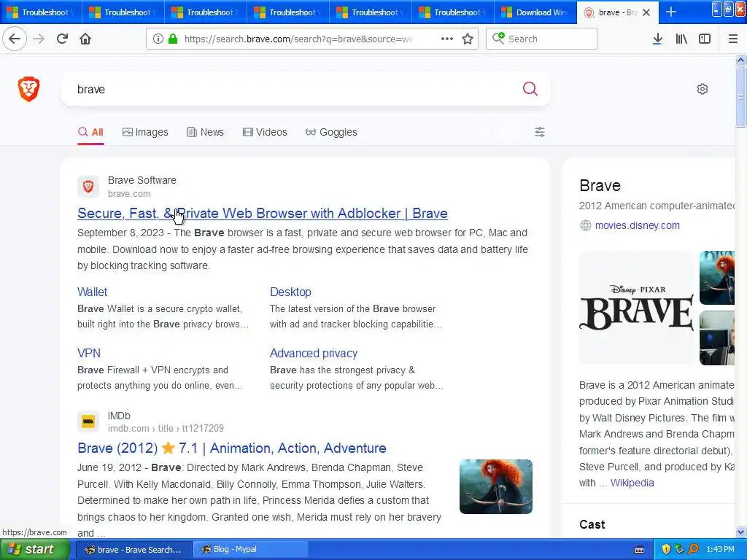Bookmark this page with the star
The height and width of the screenshot is (560, 747).
pos(468,39)
